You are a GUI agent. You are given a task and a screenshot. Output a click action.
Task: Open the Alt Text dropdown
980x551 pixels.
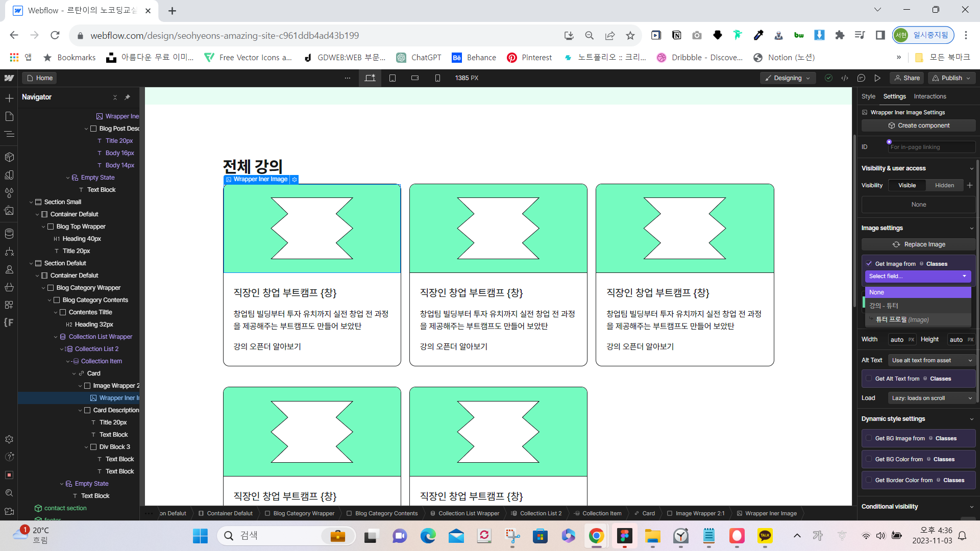[932, 360]
